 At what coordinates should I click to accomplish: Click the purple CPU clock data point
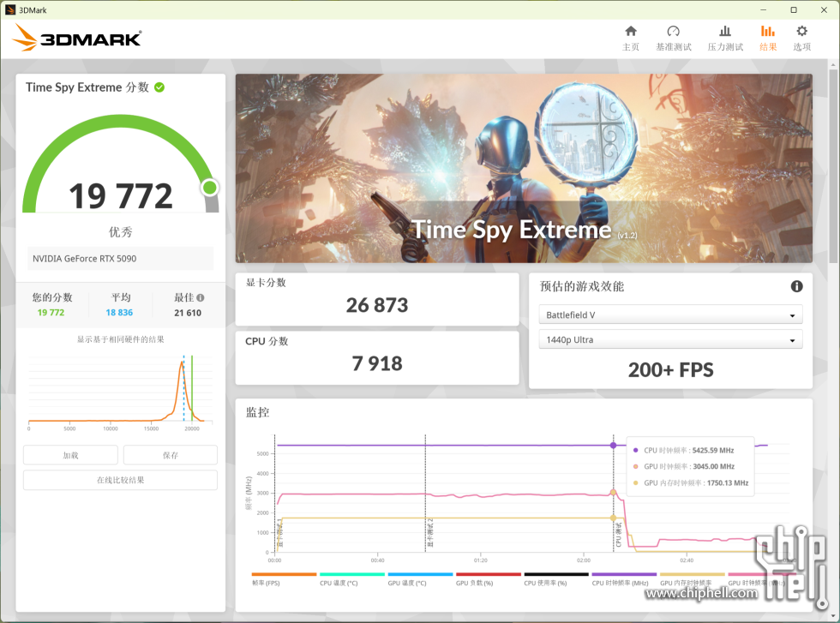pos(614,445)
